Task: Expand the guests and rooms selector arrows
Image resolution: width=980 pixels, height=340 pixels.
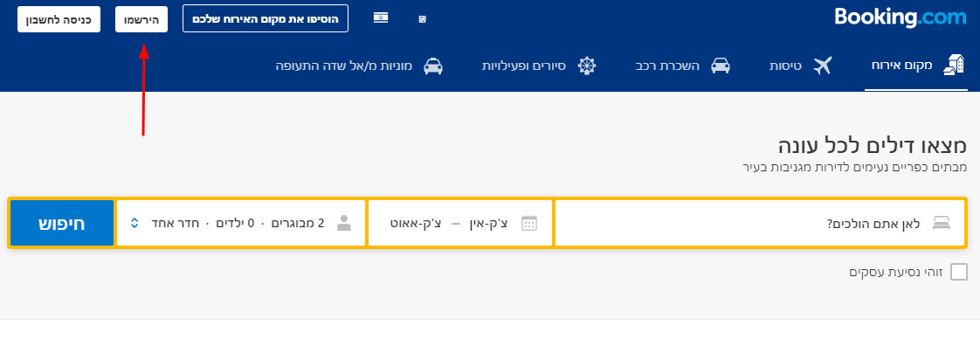Action: coord(135,223)
